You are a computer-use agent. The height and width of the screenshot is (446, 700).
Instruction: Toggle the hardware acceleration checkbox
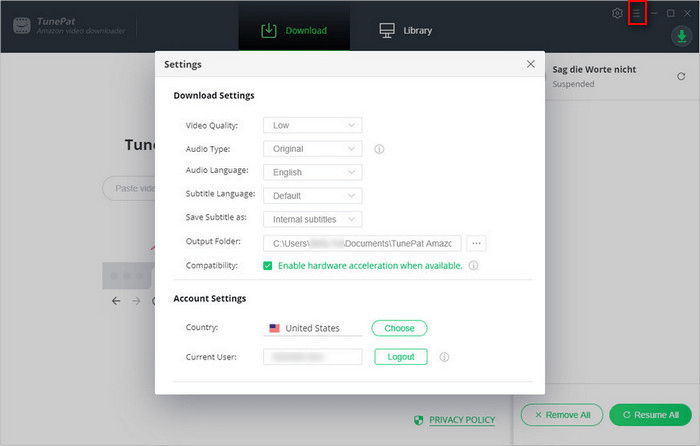(x=267, y=266)
